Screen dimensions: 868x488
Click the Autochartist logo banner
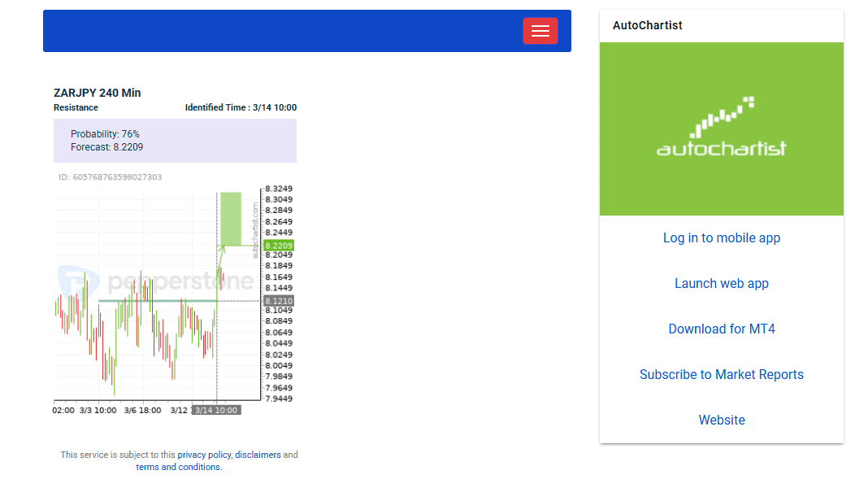coord(722,129)
